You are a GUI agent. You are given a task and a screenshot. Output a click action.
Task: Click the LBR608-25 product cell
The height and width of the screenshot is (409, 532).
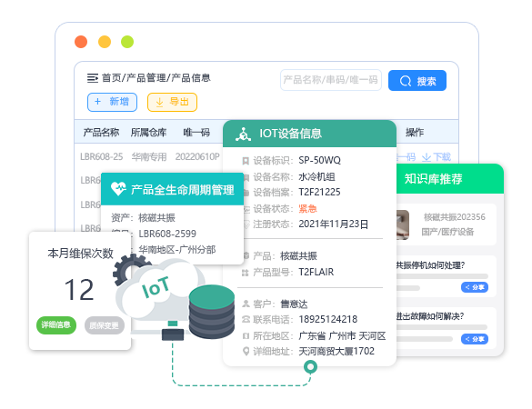(x=102, y=156)
